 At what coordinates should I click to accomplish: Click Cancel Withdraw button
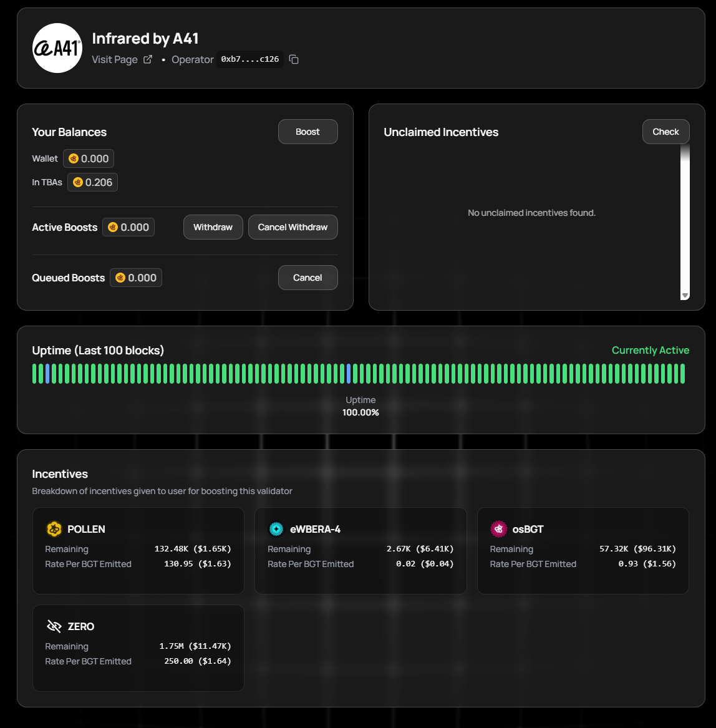point(293,227)
